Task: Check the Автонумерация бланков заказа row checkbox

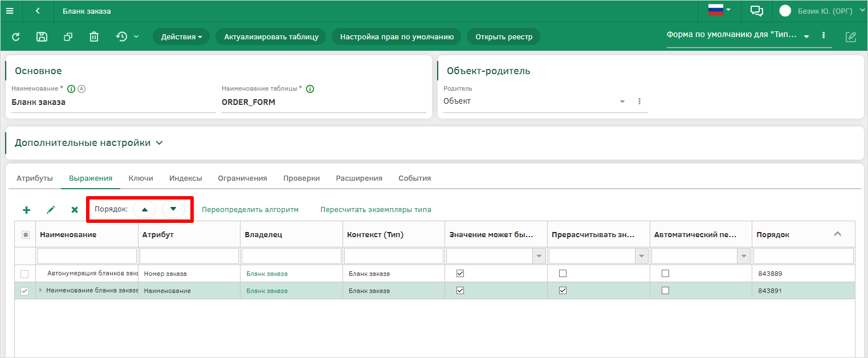Action: [x=25, y=274]
